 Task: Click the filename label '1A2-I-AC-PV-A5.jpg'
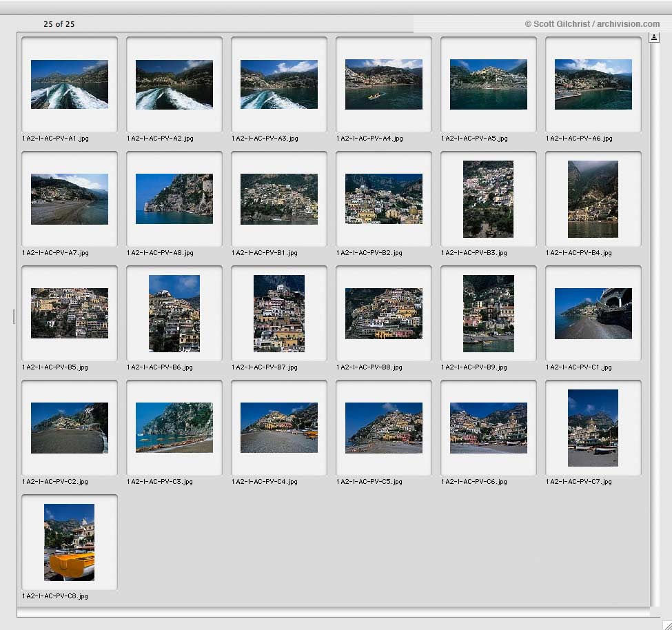(x=474, y=139)
